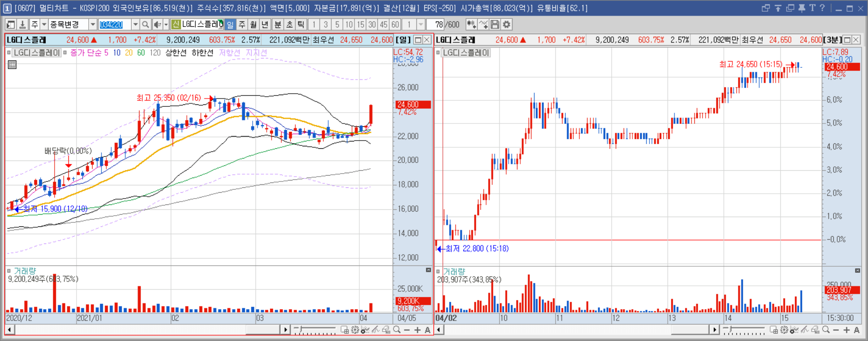Screen dimensions: 868x341
Task: Maximize the daily [일] chart pane
Action: click(418, 40)
